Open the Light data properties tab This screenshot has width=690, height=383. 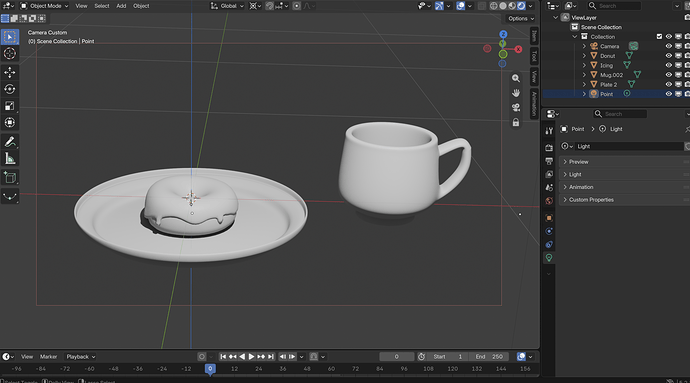tap(549, 258)
